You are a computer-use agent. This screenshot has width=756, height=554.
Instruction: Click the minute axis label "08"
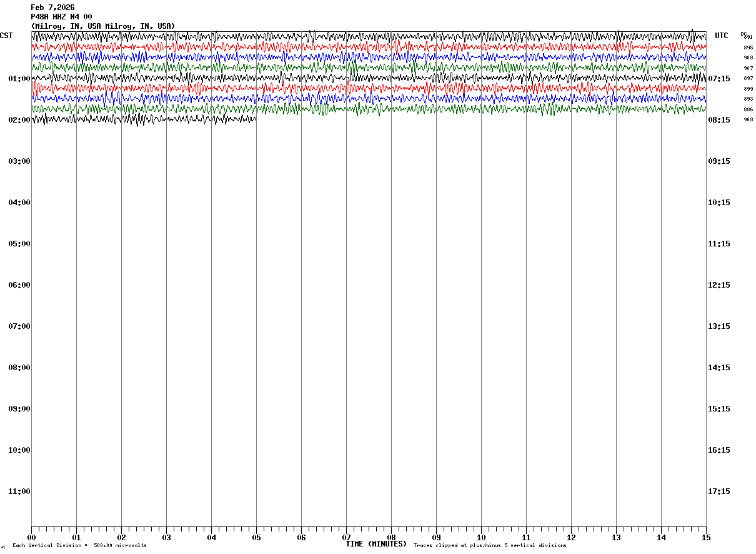click(x=391, y=537)
